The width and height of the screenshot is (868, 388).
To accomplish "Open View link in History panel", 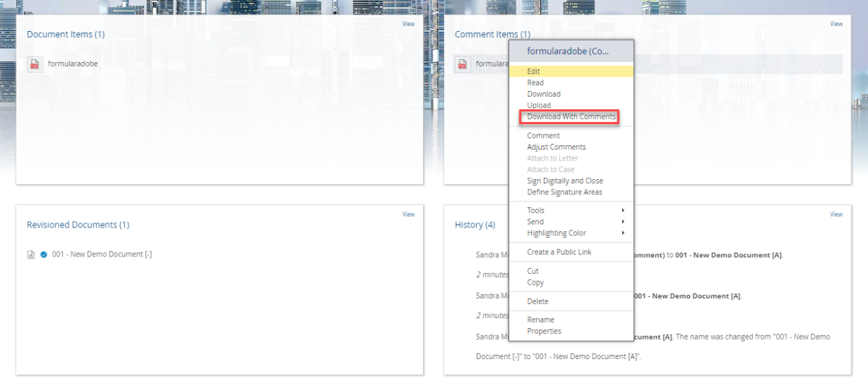I will point(836,215).
